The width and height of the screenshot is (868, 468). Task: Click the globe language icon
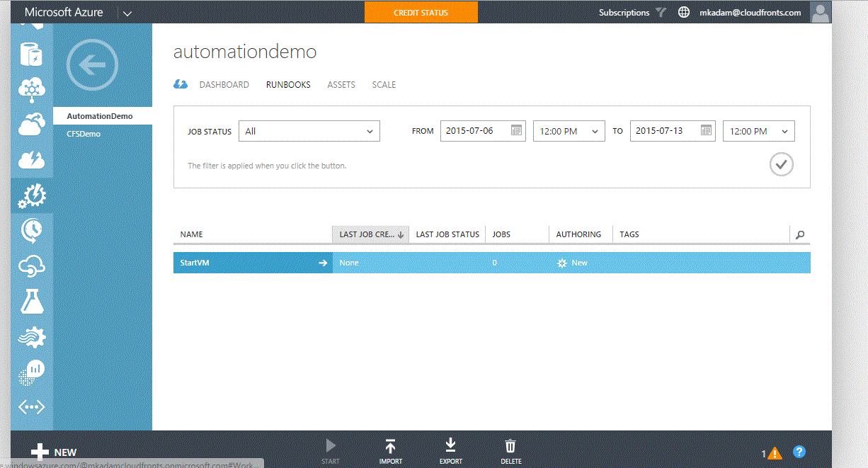click(684, 12)
